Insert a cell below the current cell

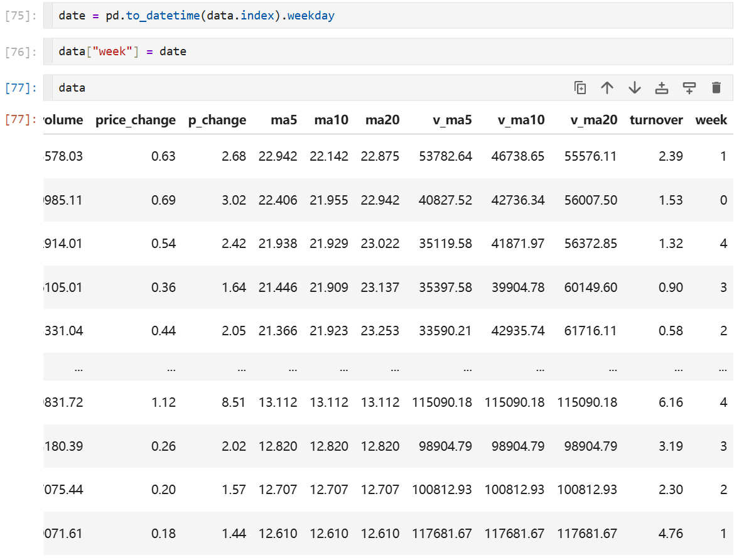pyautogui.click(x=689, y=88)
